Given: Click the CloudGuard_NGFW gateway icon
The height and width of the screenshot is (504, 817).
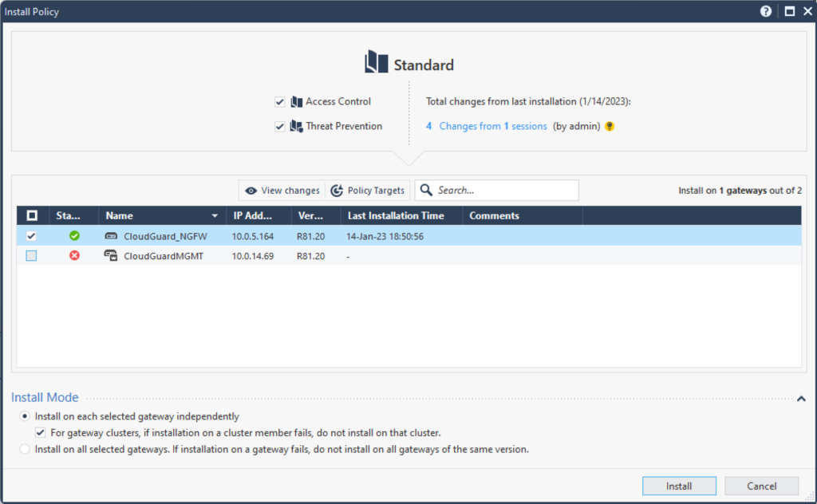Looking at the screenshot, I should pos(110,236).
